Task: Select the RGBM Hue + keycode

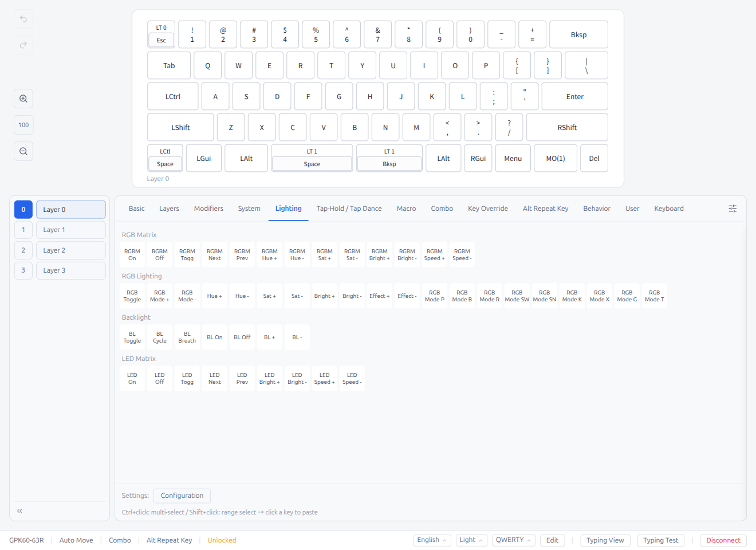Action: tap(270, 255)
